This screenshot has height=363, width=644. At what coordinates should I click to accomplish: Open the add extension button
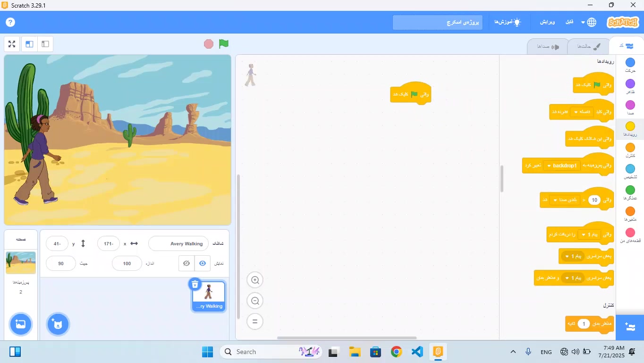[x=630, y=327]
